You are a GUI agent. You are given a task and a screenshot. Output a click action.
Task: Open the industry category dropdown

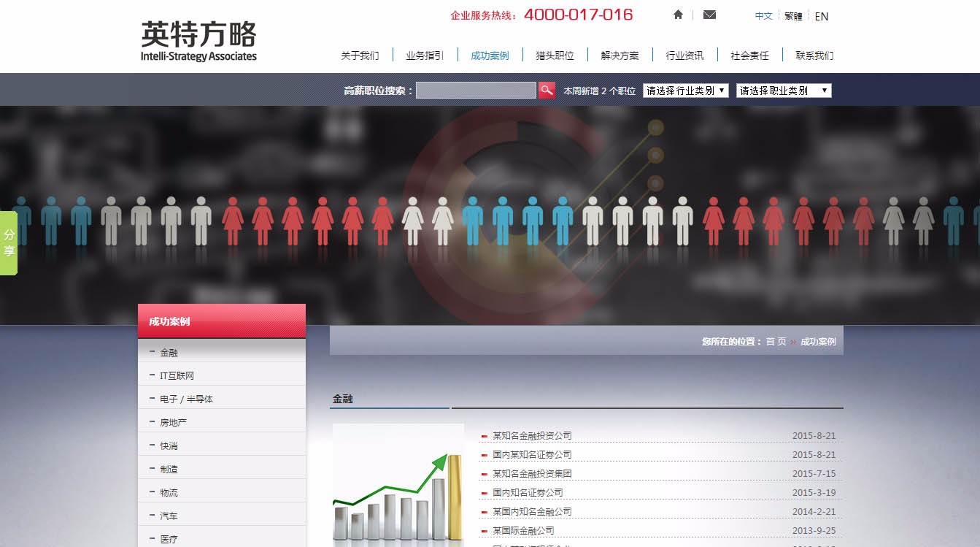[685, 91]
